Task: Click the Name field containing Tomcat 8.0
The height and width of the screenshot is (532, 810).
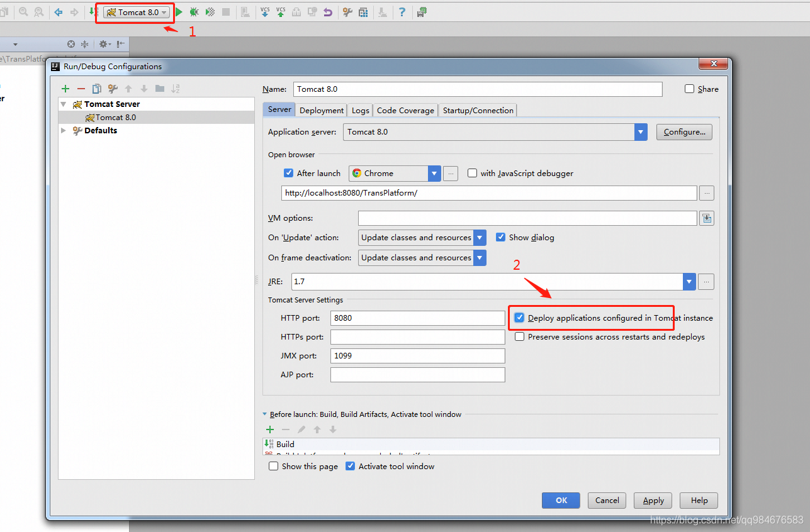Action: click(478, 89)
